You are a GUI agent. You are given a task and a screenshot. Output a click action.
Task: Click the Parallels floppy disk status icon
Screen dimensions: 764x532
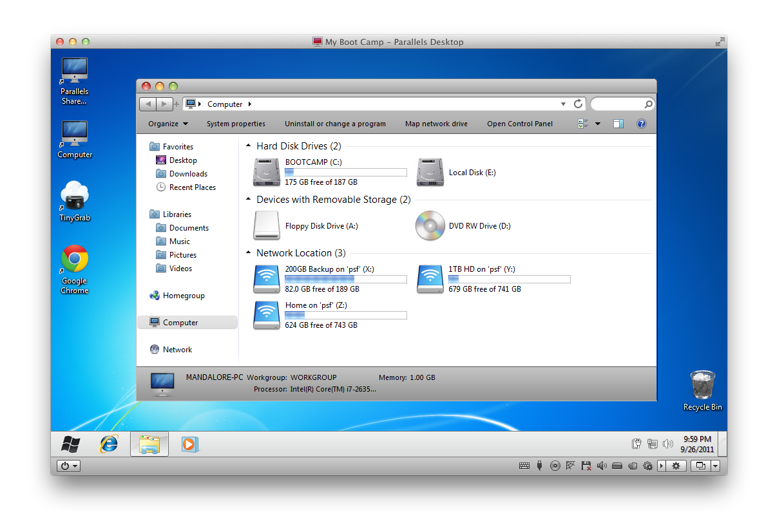[586, 466]
